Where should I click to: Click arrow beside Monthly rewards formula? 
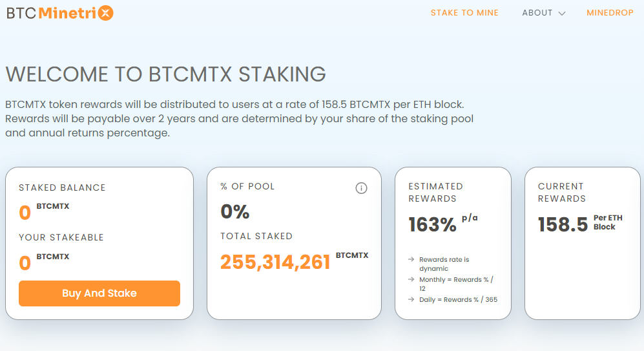tap(411, 279)
